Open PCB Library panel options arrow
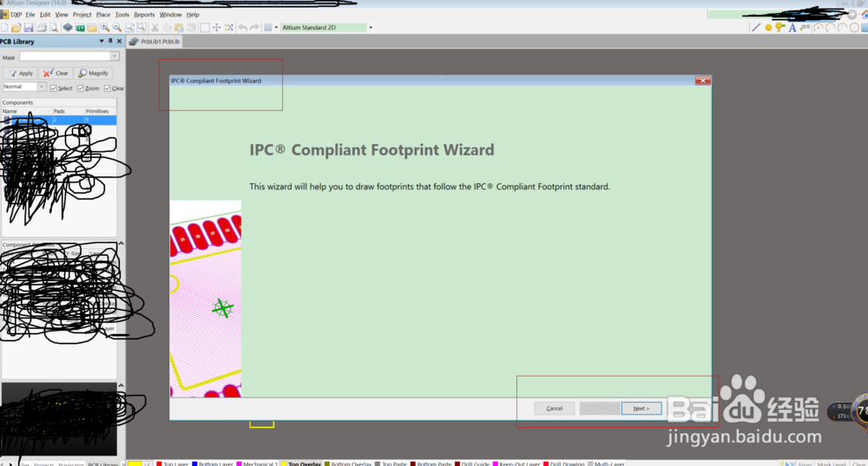This screenshot has width=868, height=466. click(102, 42)
